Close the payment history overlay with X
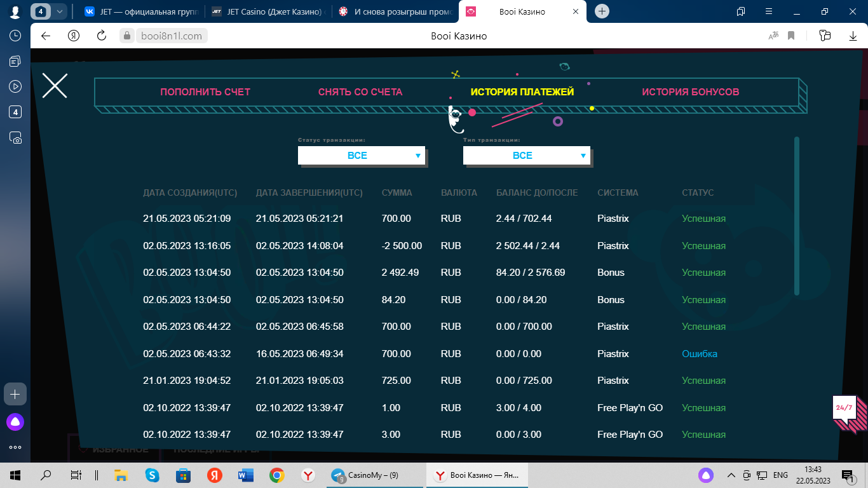Screen dimensions: 868x488 pos(55,85)
